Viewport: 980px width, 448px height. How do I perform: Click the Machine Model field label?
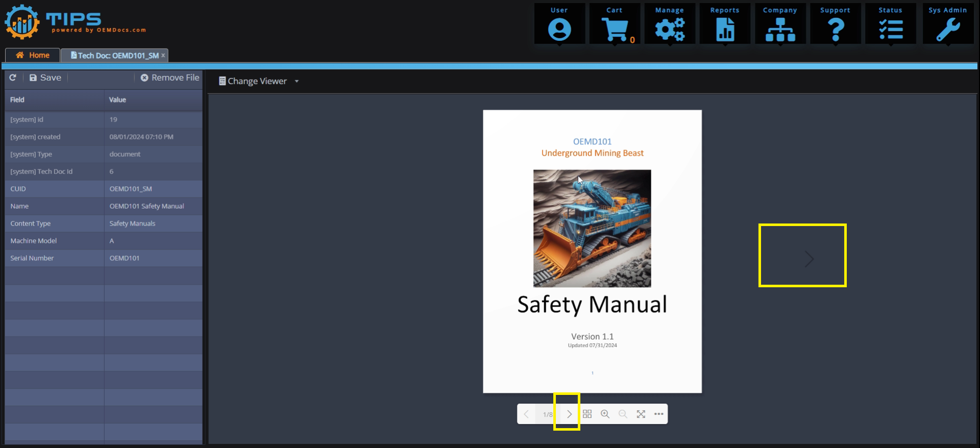pos(33,241)
